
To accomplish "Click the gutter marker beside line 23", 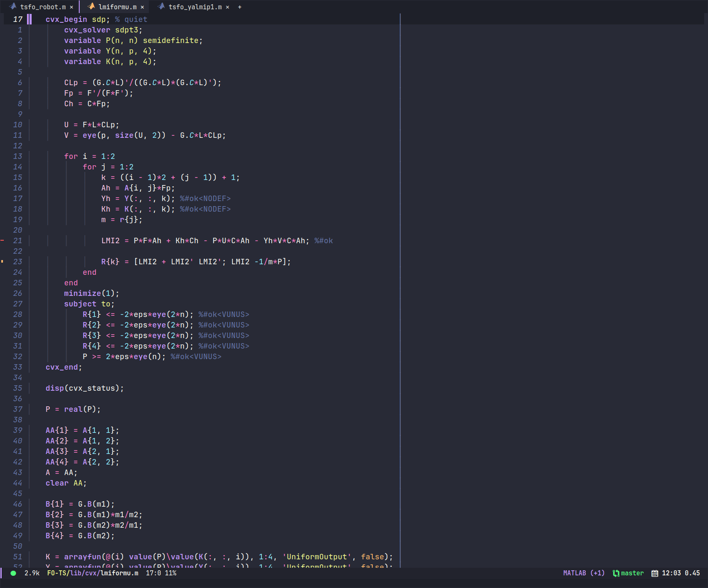I will (x=3, y=261).
